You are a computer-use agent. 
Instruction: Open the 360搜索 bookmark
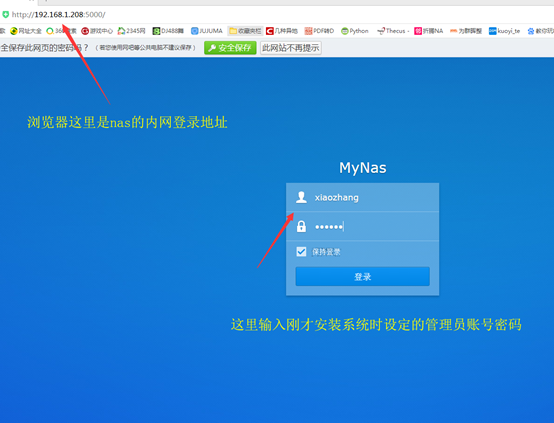point(61,31)
